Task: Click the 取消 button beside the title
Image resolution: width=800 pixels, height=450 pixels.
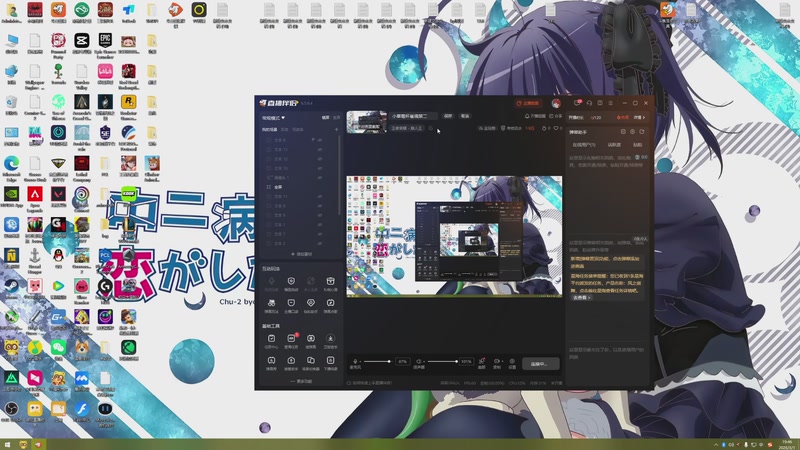Action: pyautogui.click(x=465, y=116)
